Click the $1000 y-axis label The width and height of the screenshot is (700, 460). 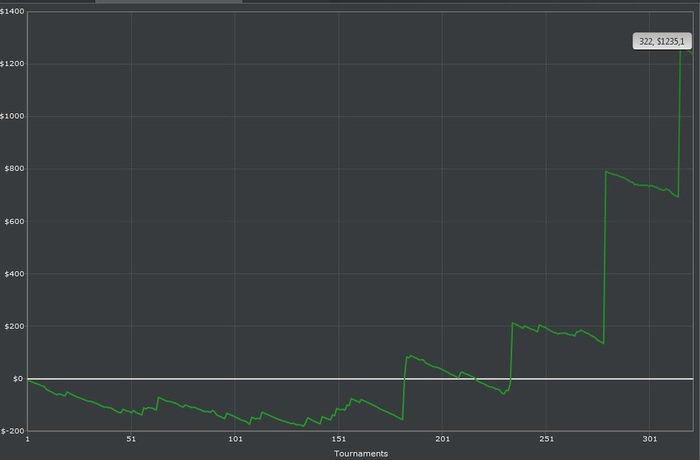[x=12, y=116]
